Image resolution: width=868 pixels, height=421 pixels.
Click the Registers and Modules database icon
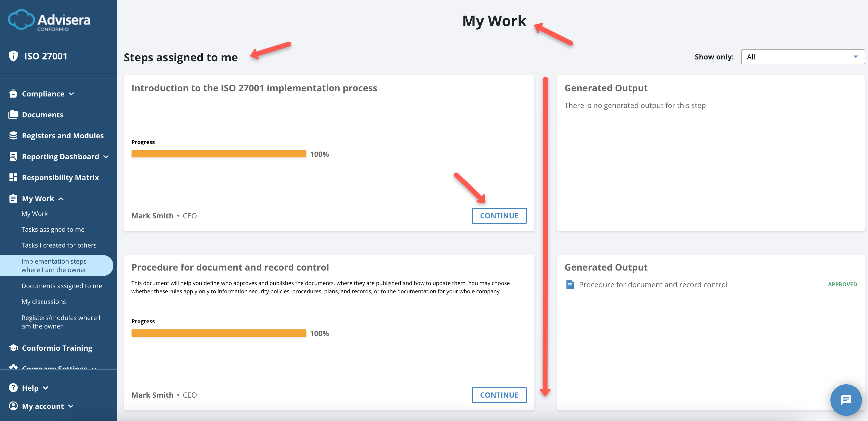pyautogui.click(x=13, y=136)
